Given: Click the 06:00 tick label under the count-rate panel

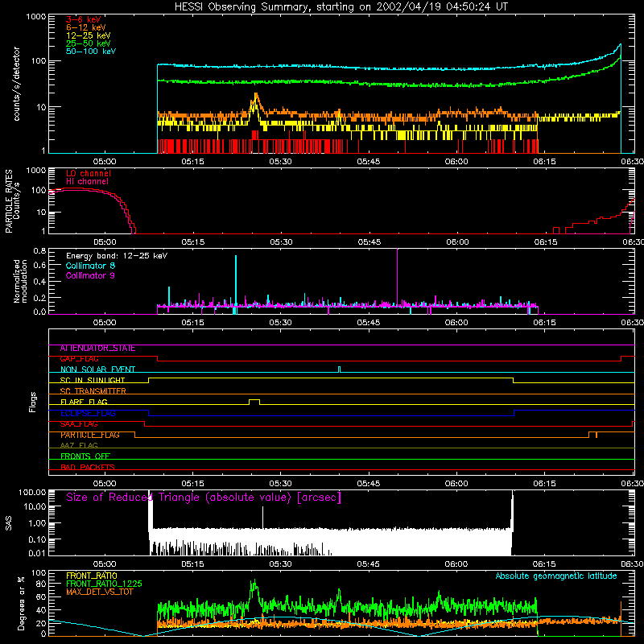Looking at the screenshot, I should point(456,162).
